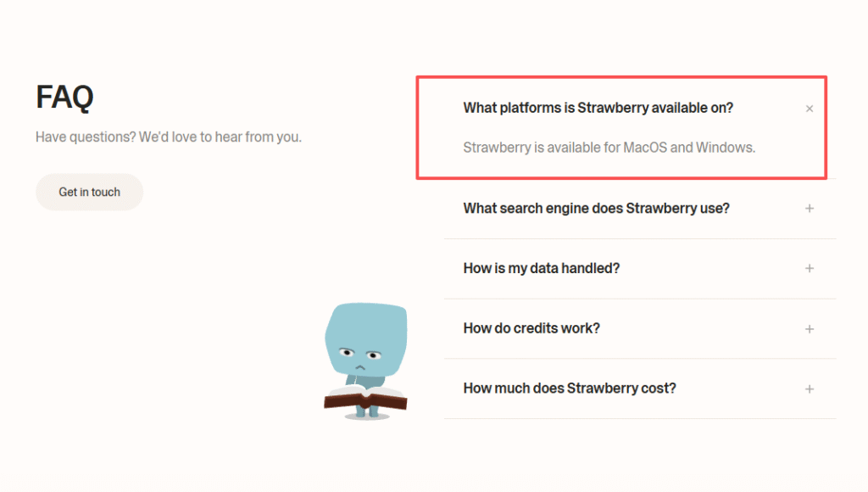Click the word 'Strawberry' in the cost question

pyautogui.click(x=600, y=389)
